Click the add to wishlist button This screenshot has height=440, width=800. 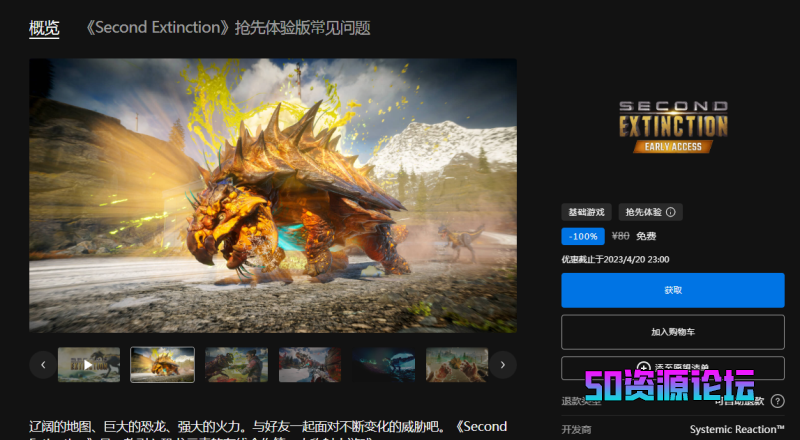[x=672, y=368]
